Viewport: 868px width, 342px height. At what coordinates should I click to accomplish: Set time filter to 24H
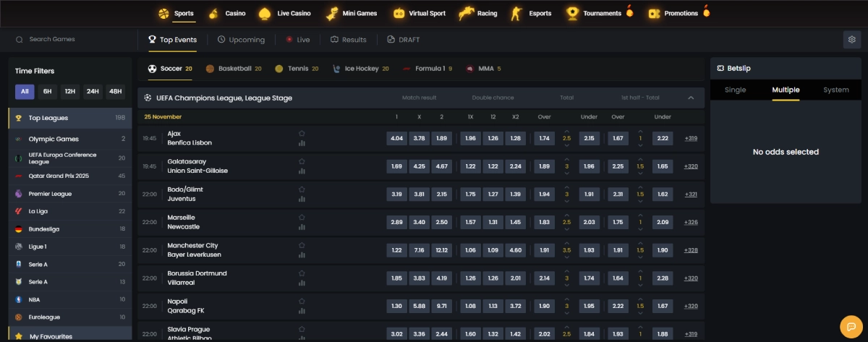point(93,91)
